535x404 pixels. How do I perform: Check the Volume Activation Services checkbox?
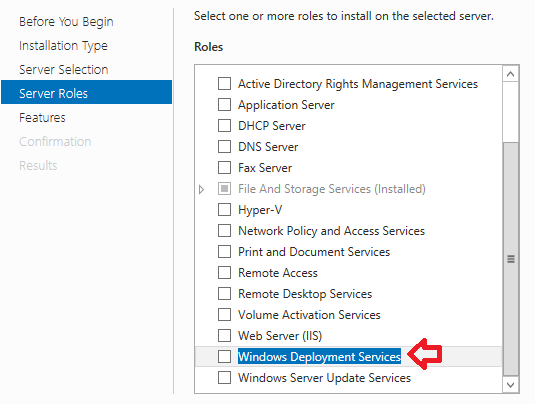[224, 315]
